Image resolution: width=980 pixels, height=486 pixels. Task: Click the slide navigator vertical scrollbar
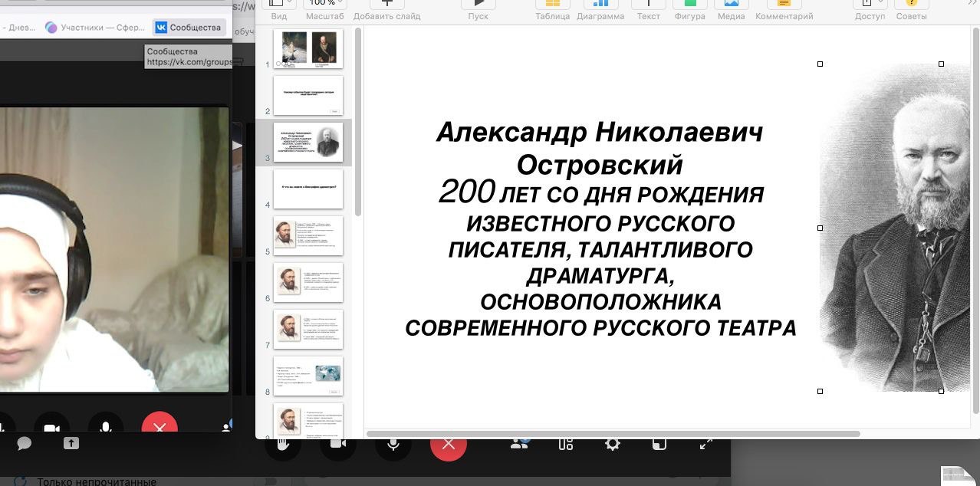coord(358,123)
